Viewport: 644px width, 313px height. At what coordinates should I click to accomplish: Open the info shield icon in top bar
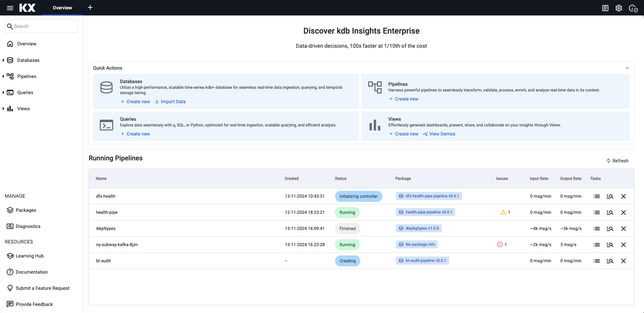[x=633, y=8]
